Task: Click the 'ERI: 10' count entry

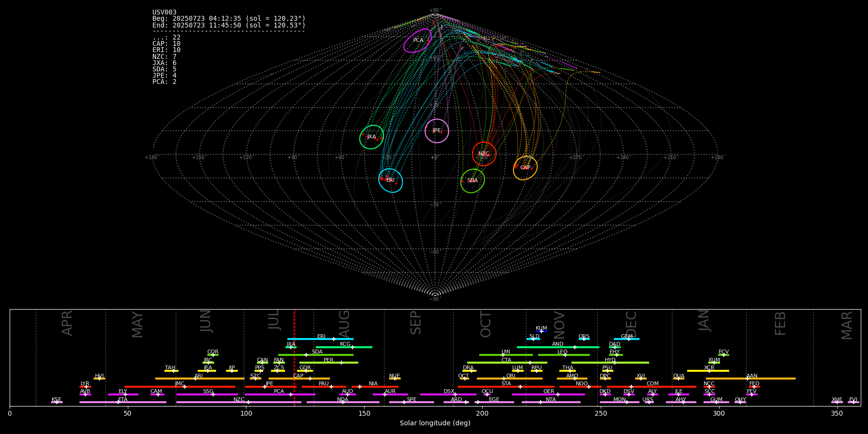Action: [x=166, y=50]
